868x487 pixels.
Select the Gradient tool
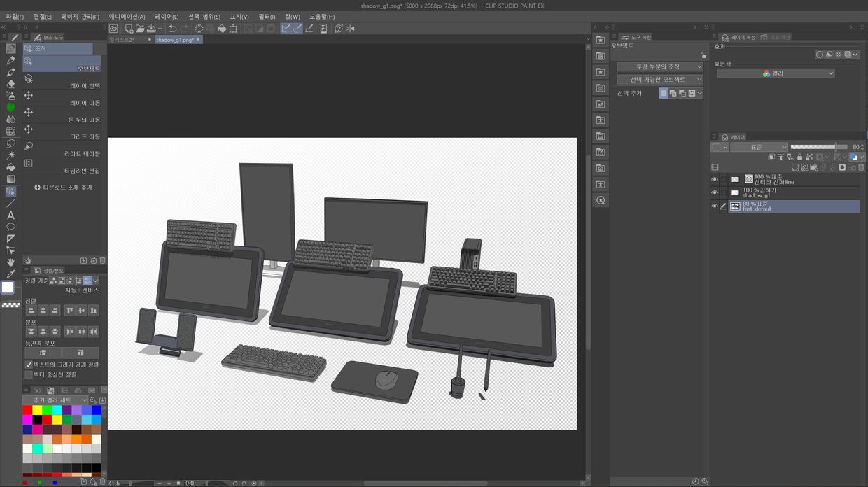[x=10, y=179]
